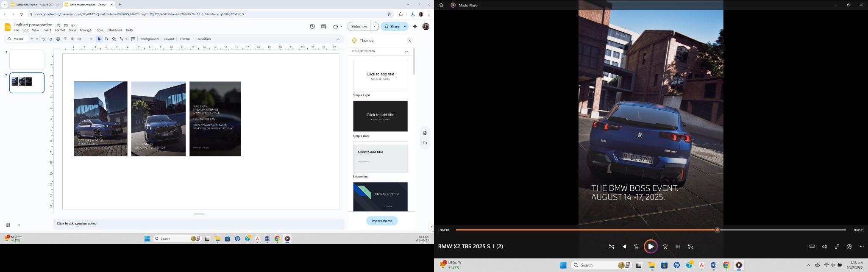Click the Redo arrow in toolbar
The image size is (868, 272).
pyautogui.click(x=51, y=39)
